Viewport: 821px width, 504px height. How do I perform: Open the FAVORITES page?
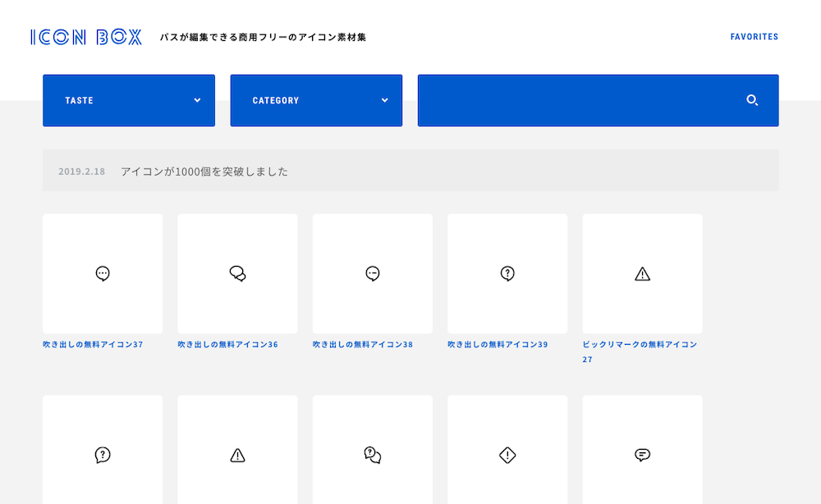(x=754, y=37)
